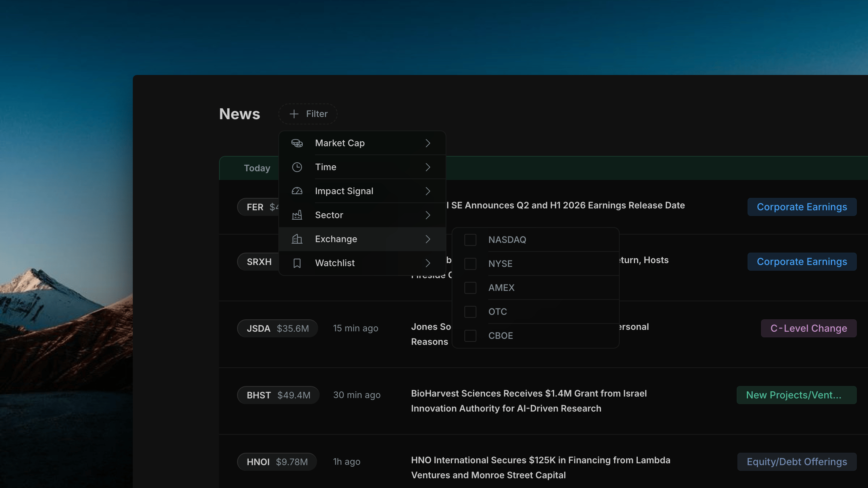Open the Time filter option
868x488 pixels.
[x=362, y=167]
